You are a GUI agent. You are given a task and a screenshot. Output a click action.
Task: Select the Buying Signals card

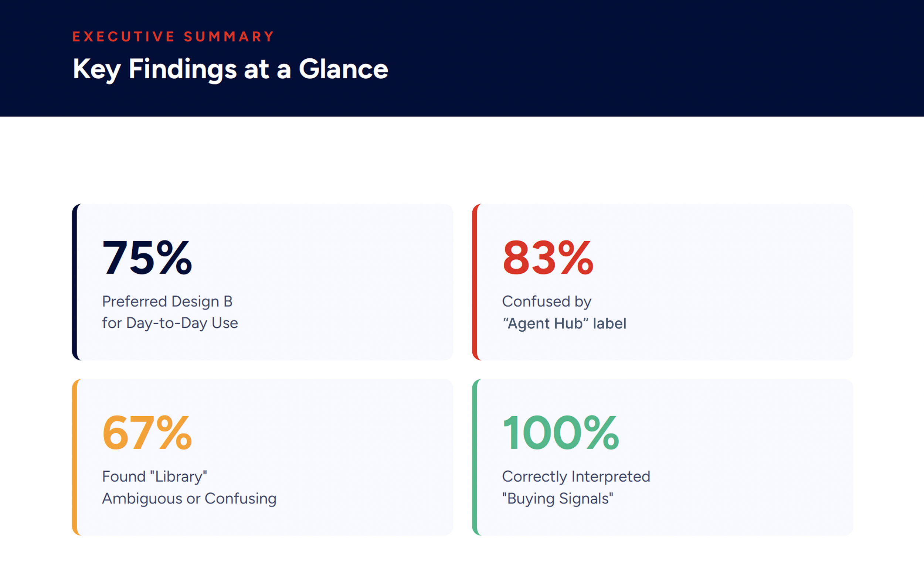[663, 457]
